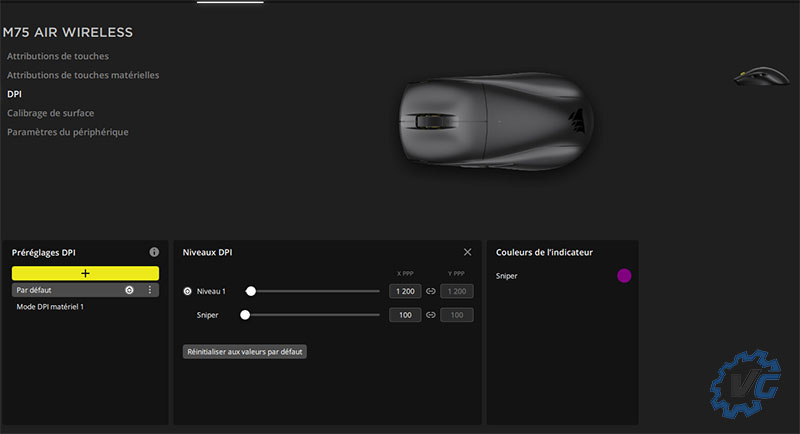Close the Niveaux DPI panel
The height and width of the screenshot is (434, 800).
[x=467, y=253]
